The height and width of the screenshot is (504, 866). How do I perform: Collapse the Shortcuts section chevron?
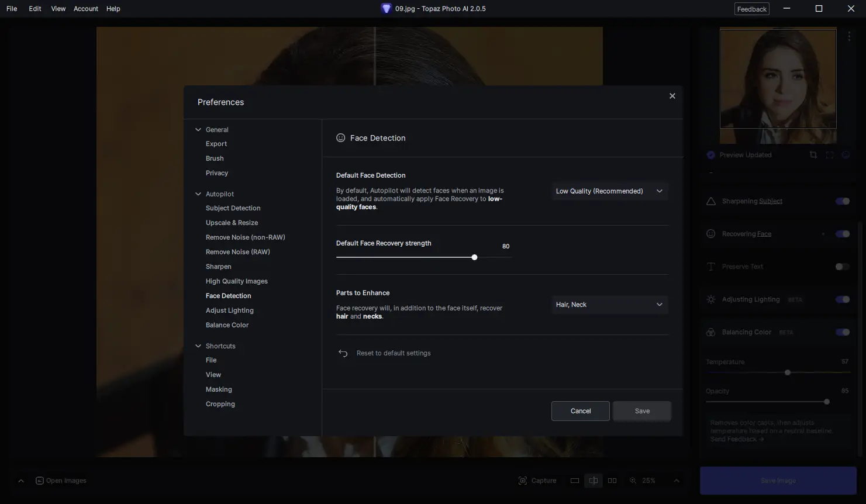click(x=198, y=346)
